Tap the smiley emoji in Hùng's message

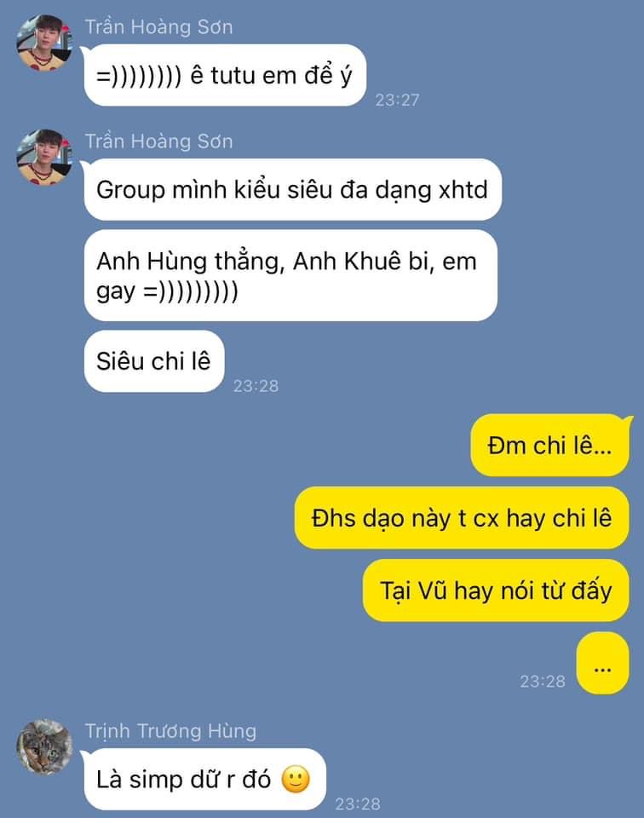pyautogui.click(x=296, y=780)
